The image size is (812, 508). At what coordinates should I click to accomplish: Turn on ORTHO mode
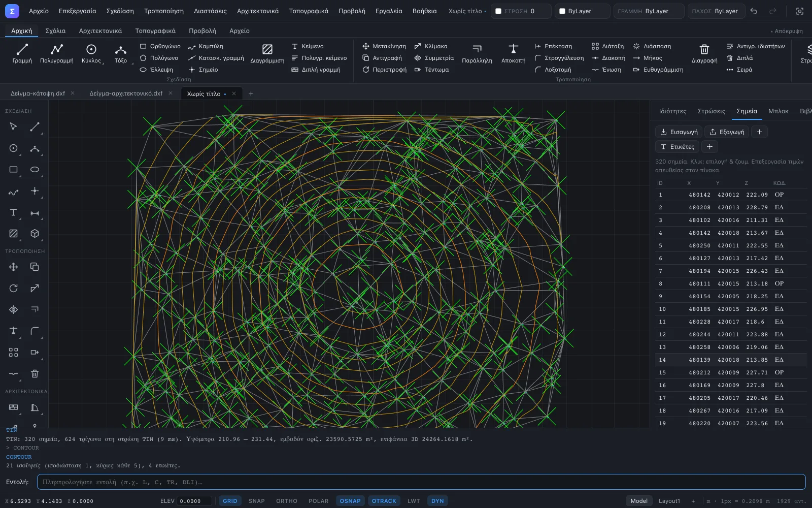(287, 501)
